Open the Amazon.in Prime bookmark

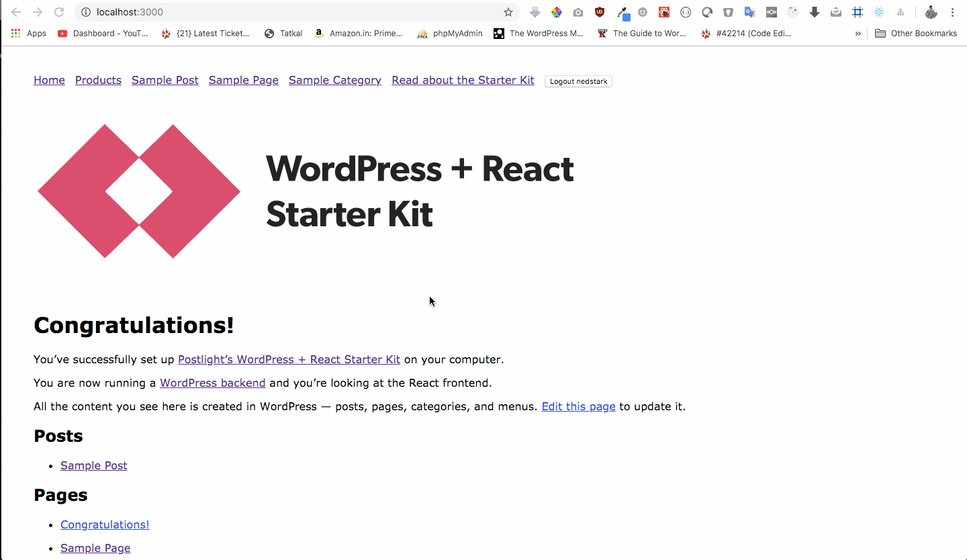click(x=359, y=33)
